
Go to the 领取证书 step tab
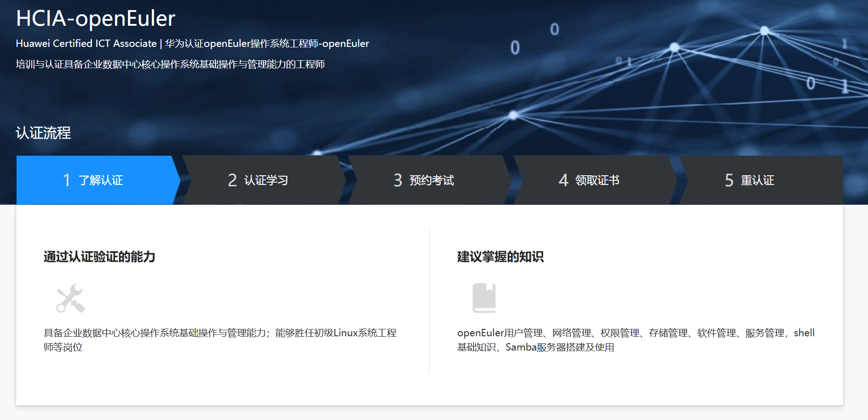pyautogui.click(x=595, y=180)
